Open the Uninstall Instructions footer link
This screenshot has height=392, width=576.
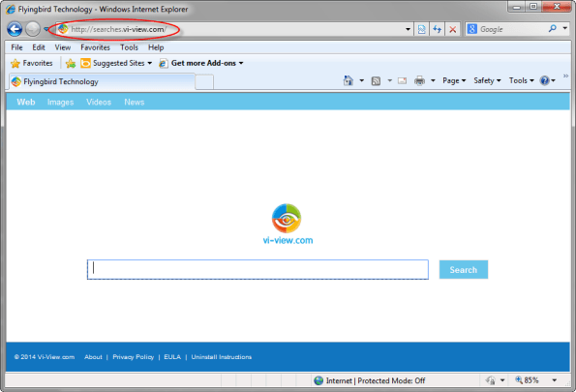tap(222, 357)
